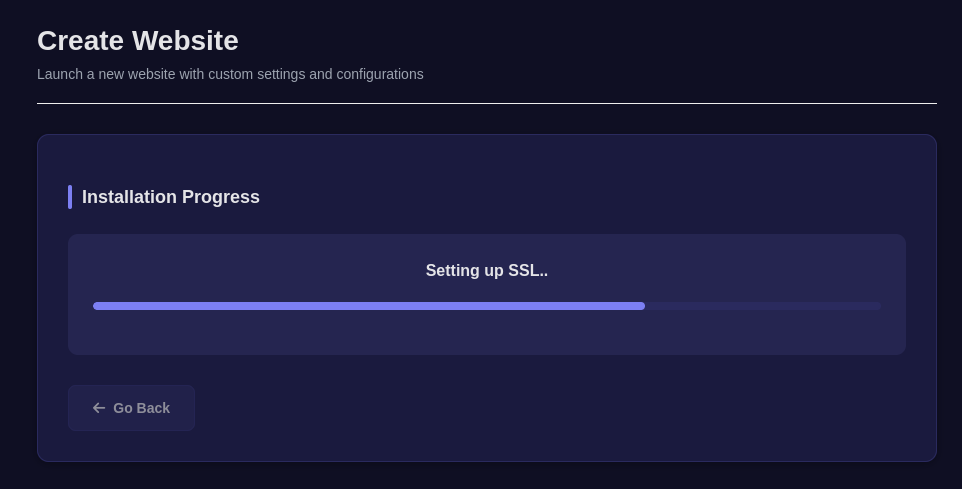This screenshot has height=489, width=962.
Task: Click the "Create Website" page title
Action: [x=138, y=41]
